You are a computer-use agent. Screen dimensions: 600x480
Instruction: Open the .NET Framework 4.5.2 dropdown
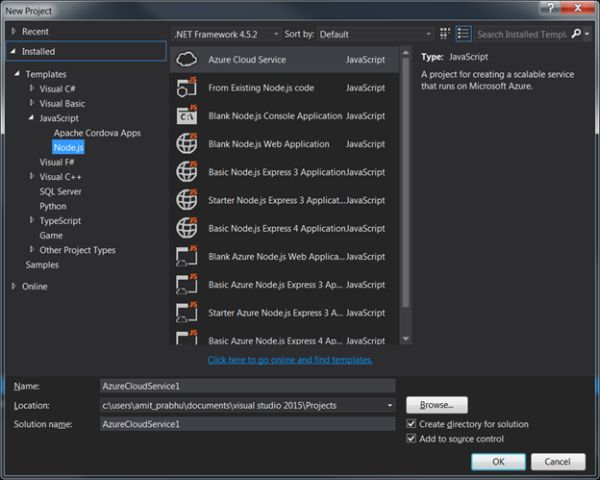click(227, 34)
